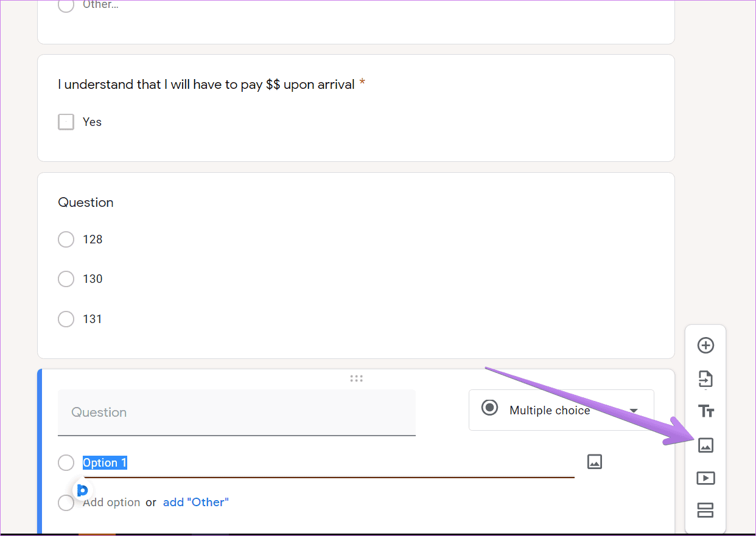Viewport: 756px width, 536px height.
Task: Click Add option text
Action: pos(111,502)
